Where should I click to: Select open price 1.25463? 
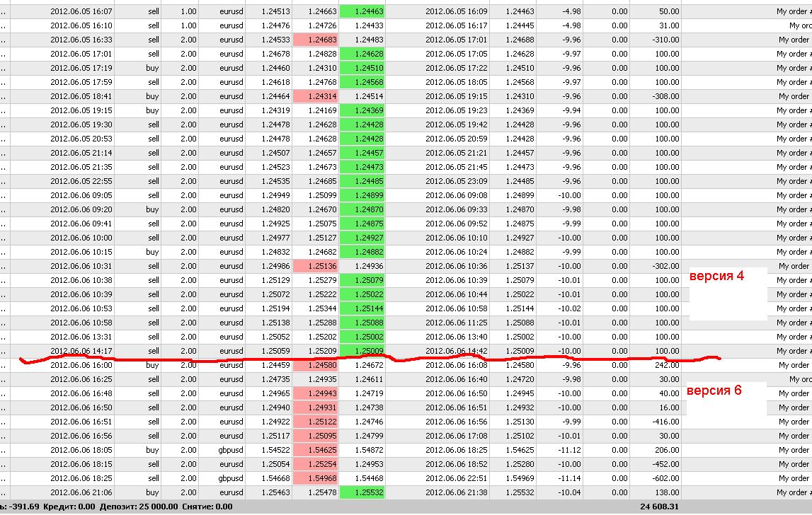tap(275, 492)
